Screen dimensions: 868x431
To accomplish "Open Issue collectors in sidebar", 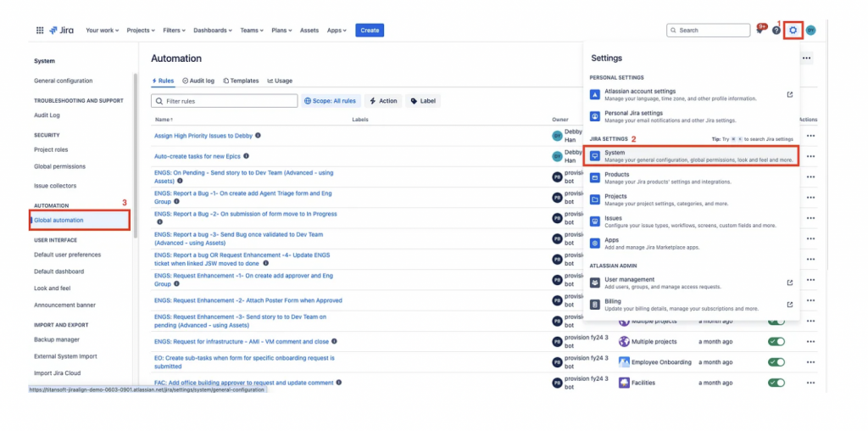I will [x=55, y=186].
